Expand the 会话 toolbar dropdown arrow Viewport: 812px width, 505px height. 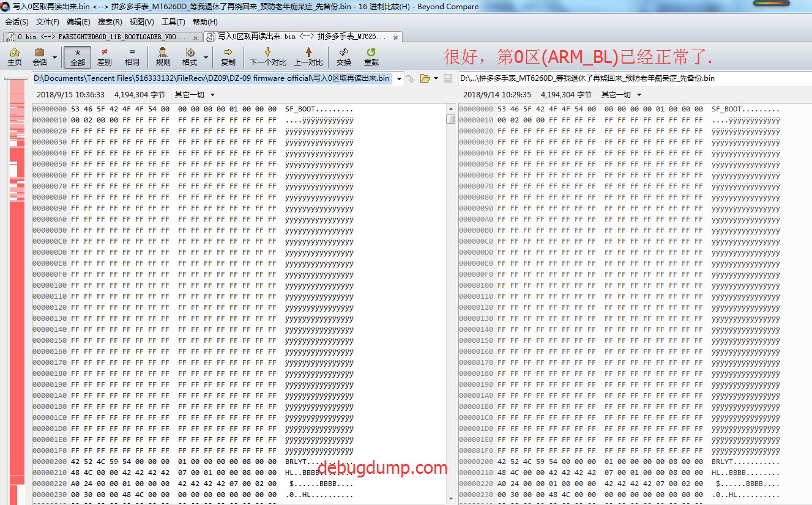55,58
